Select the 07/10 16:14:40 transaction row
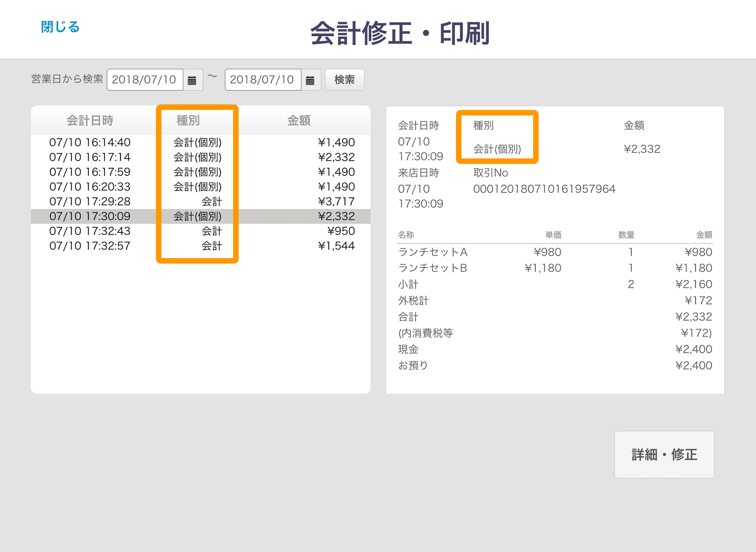The image size is (756, 552). click(201, 142)
